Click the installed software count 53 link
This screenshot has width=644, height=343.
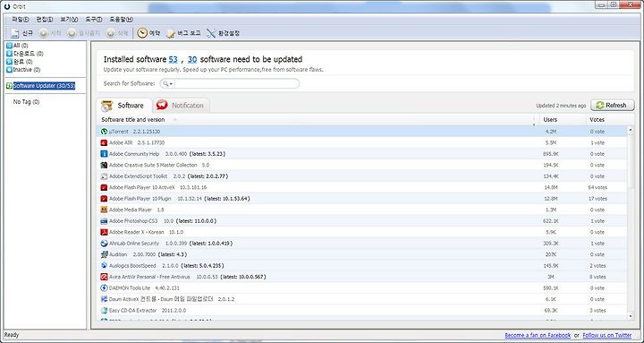(x=173, y=60)
